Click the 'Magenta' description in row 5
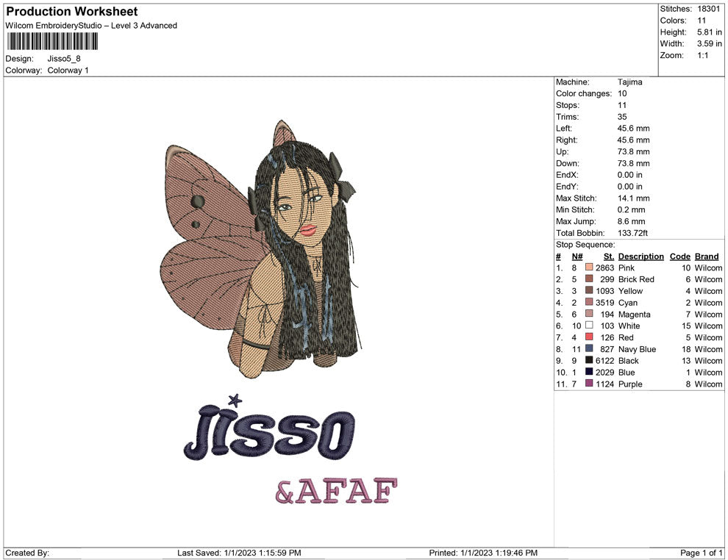This screenshot has width=728, height=560. tap(634, 314)
